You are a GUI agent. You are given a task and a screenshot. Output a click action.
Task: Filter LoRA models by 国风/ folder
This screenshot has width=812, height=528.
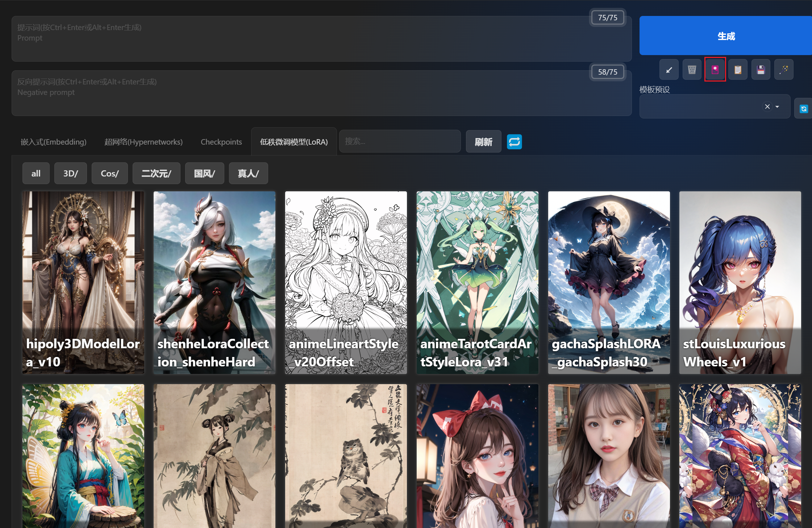coord(204,174)
